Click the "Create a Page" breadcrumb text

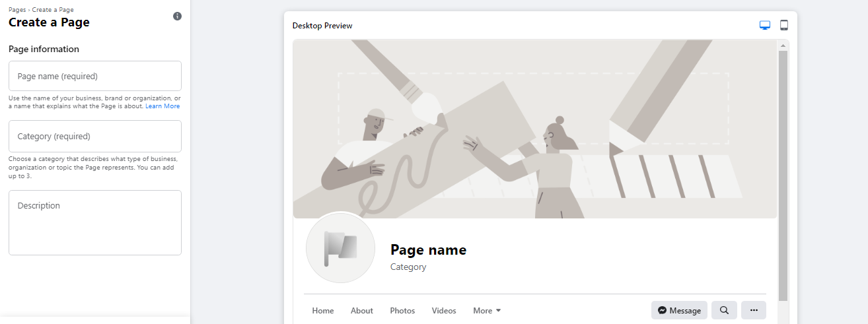pos(53,10)
